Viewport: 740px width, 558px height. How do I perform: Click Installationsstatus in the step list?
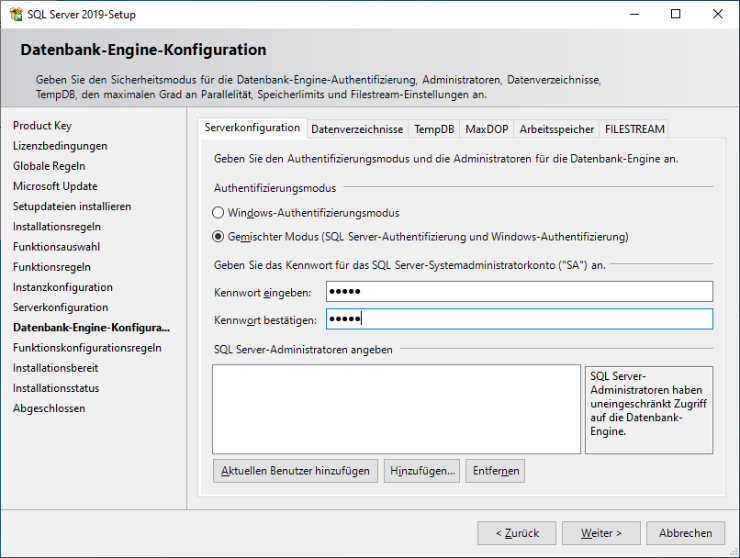[x=56, y=388]
